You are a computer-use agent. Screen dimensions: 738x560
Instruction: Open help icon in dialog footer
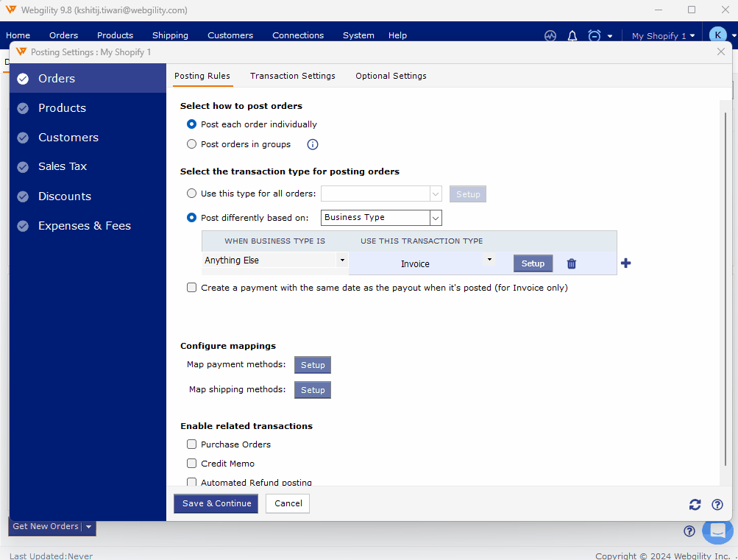[x=717, y=504]
